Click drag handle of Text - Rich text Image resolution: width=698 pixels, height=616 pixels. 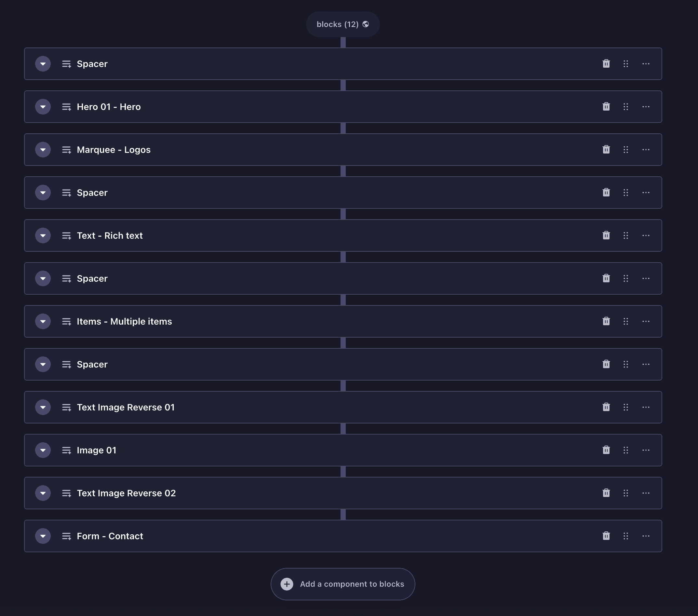pyautogui.click(x=625, y=235)
